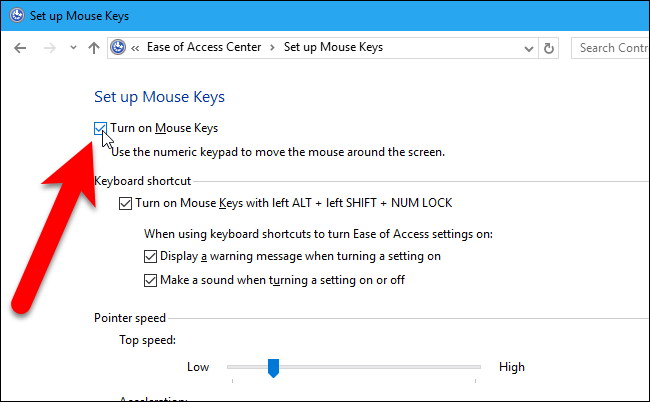Open the Recent locations dropdown arrow

click(70, 48)
